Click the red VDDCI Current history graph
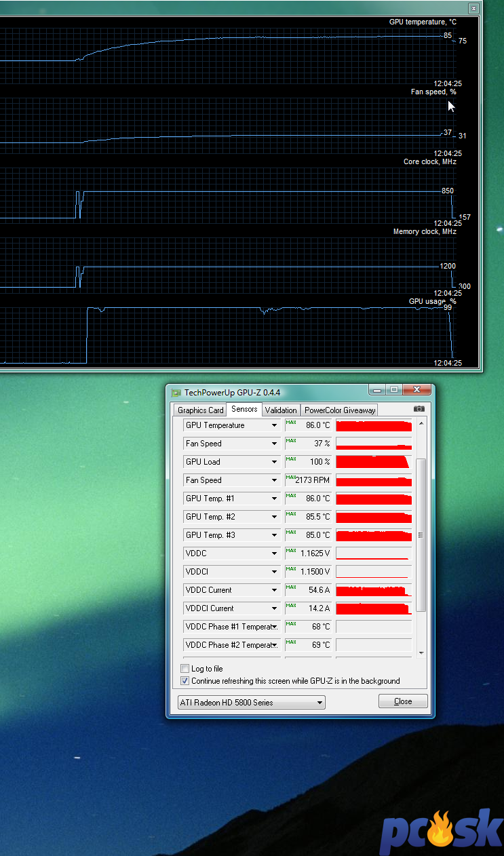The height and width of the screenshot is (856, 504). [374, 608]
